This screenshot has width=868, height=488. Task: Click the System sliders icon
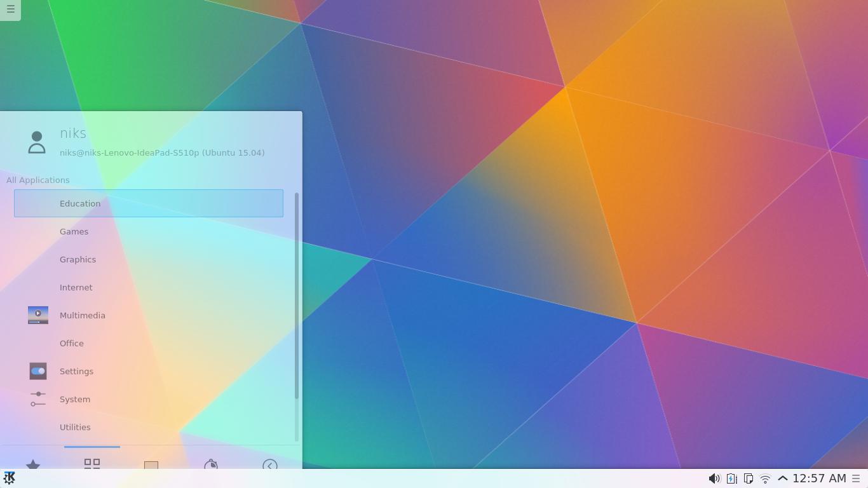click(x=37, y=399)
